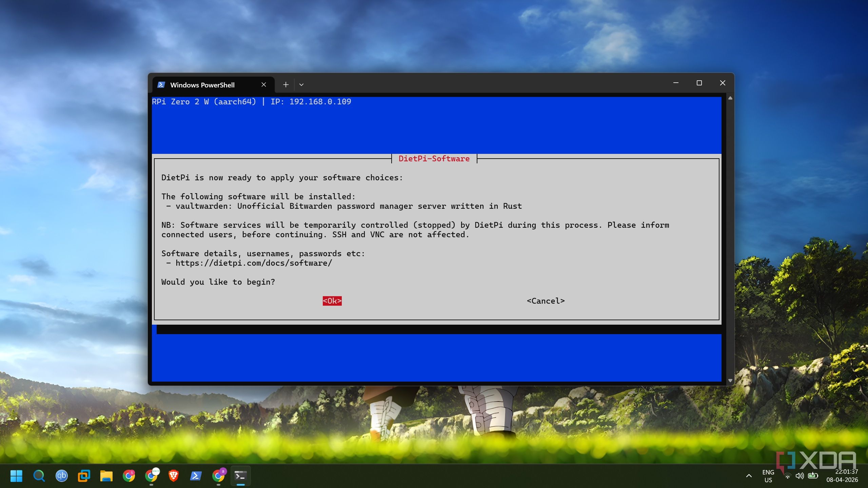Open the Windows Start menu
The height and width of the screenshot is (488, 868).
click(16, 476)
